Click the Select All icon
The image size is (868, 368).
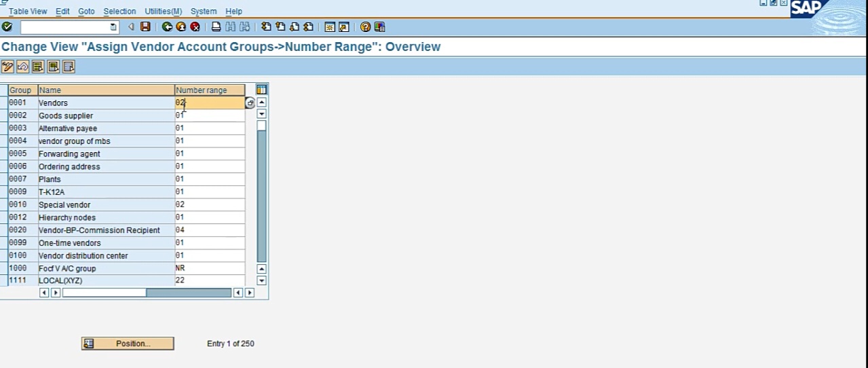coord(37,67)
